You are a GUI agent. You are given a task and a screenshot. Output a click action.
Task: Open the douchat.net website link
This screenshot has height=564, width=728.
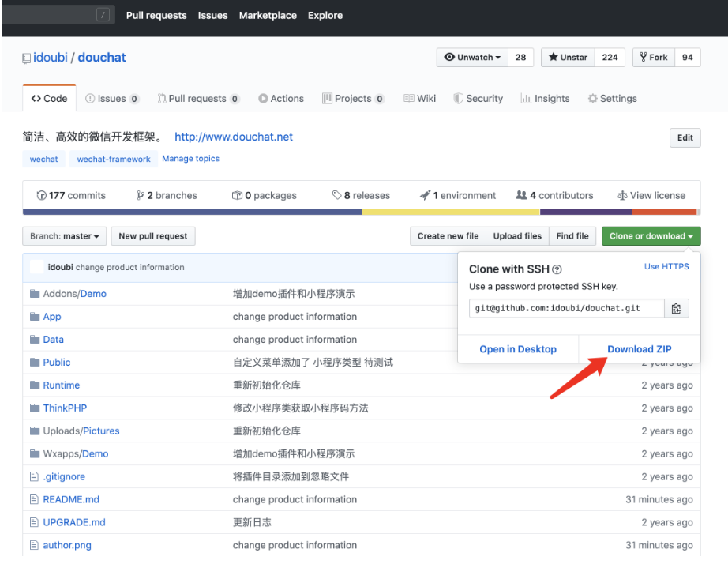234,137
